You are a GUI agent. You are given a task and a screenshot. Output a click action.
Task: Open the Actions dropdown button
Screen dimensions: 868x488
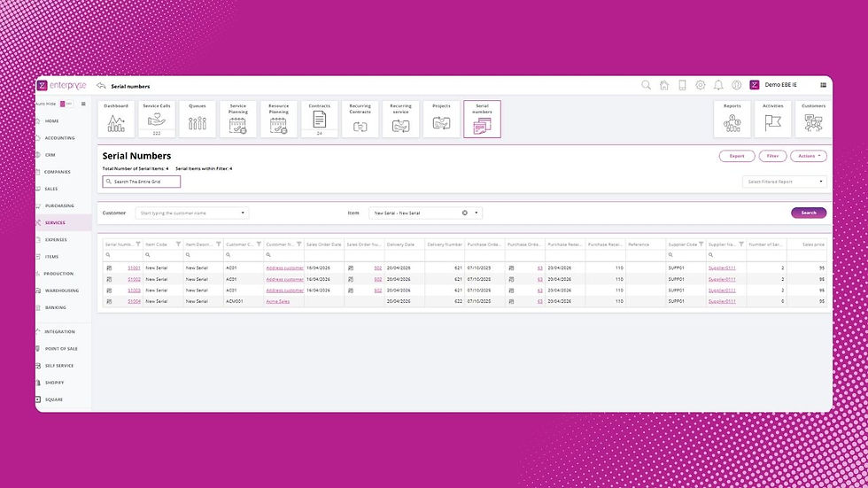(x=808, y=156)
